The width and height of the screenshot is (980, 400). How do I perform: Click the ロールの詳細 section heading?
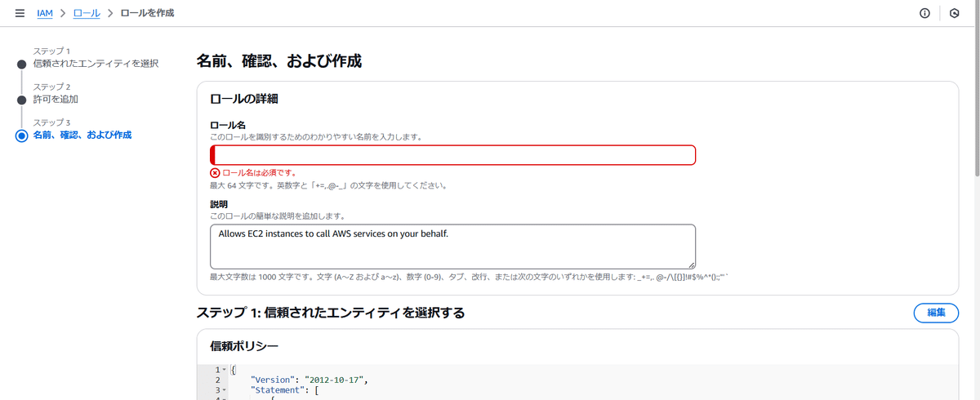point(244,99)
